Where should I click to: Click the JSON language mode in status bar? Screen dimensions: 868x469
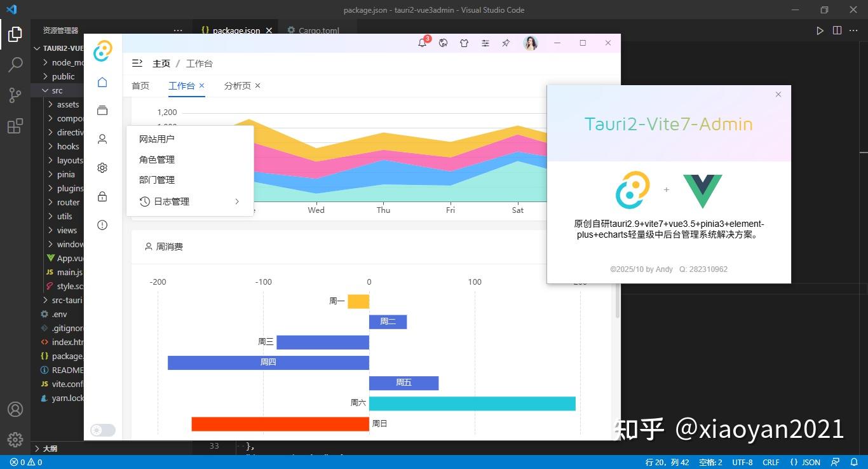pyautogui.click(x=806, y=462)
